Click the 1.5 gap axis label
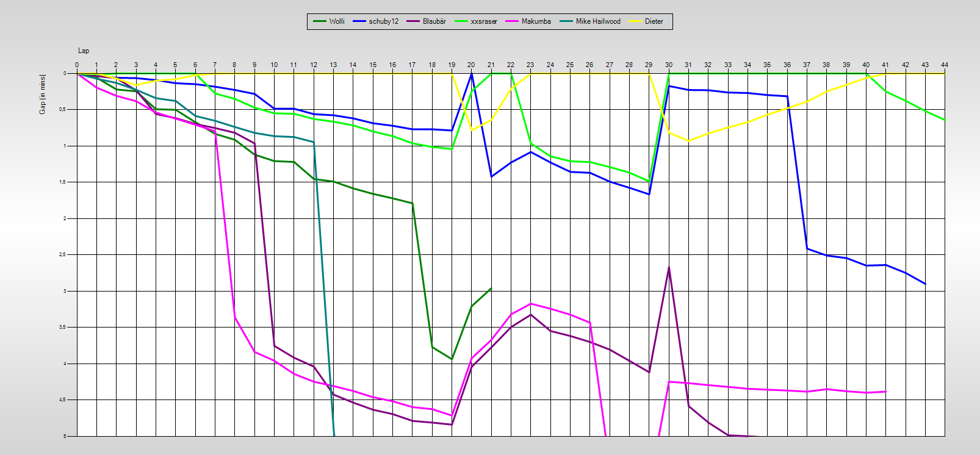Screen dimensions: 980x455 [x=63, y=182]
